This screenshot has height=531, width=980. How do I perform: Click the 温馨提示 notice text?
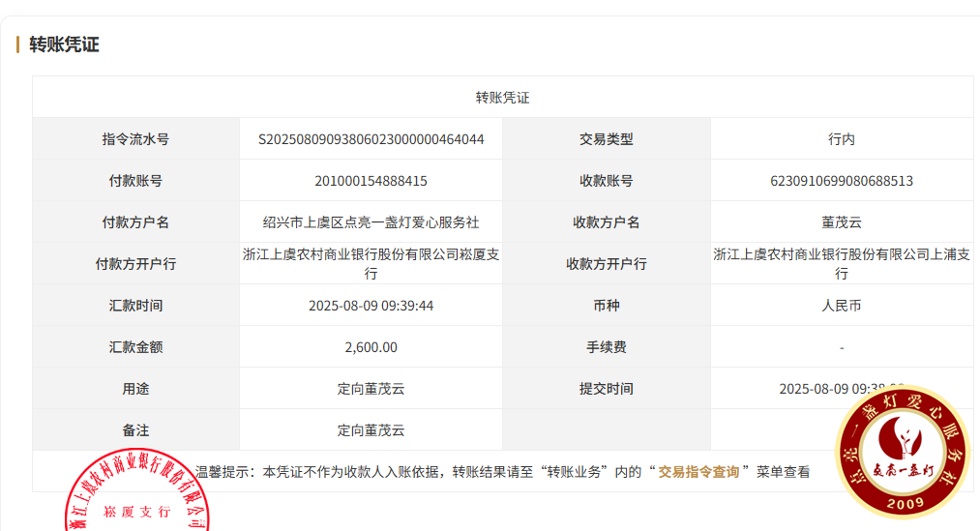point(502,472)
